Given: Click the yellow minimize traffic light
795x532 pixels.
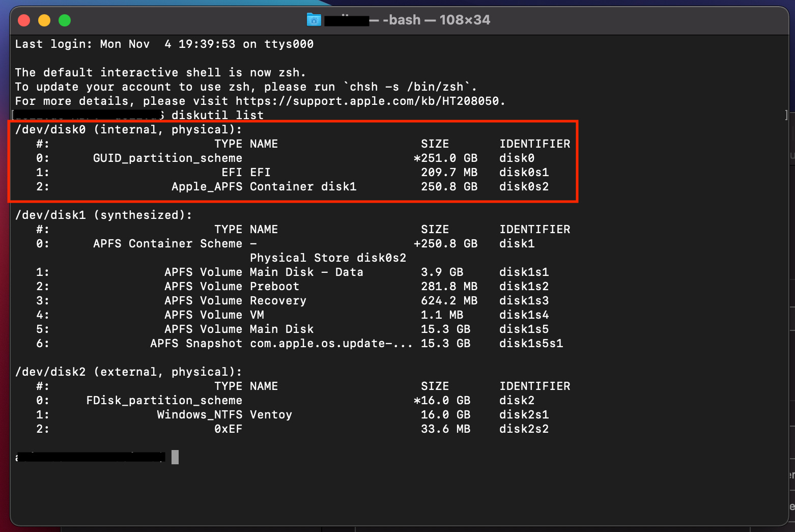Looking at the screenshot, I should click(x=44, y=20).
